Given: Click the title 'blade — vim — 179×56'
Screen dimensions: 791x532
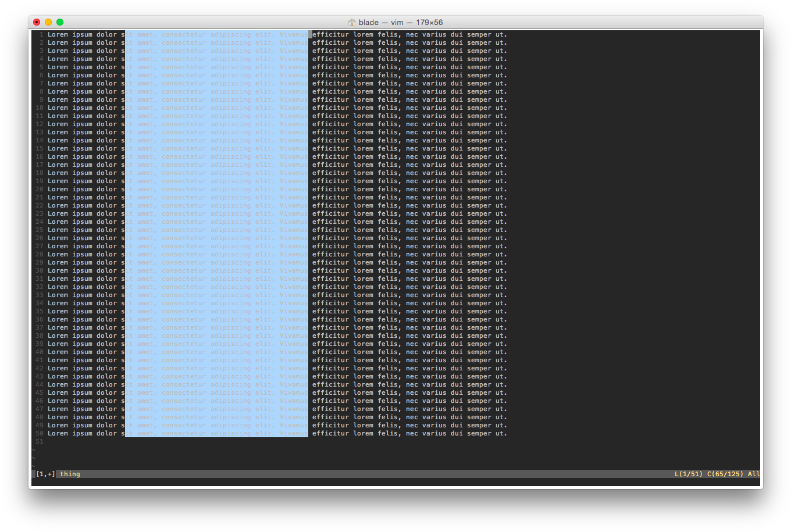Looking at the screenshot, I should click(401, 22).
